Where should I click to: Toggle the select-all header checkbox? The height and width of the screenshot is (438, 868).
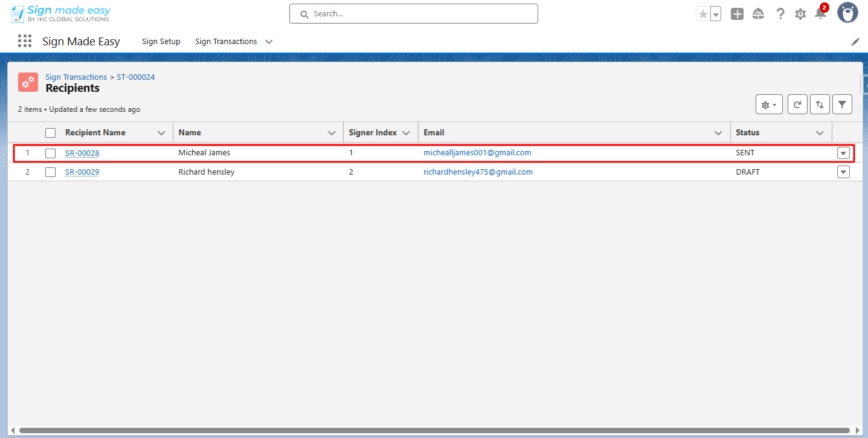51,133
